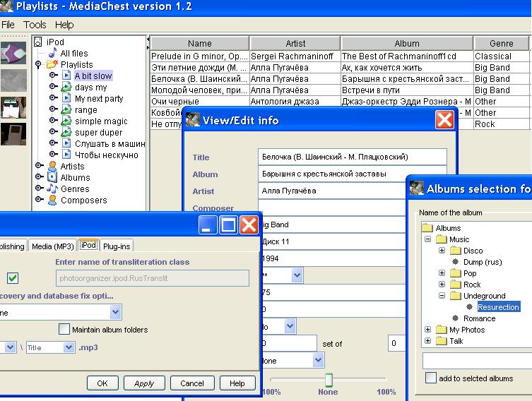
Task: Click the Genres music notes icon
Action: 52,189
